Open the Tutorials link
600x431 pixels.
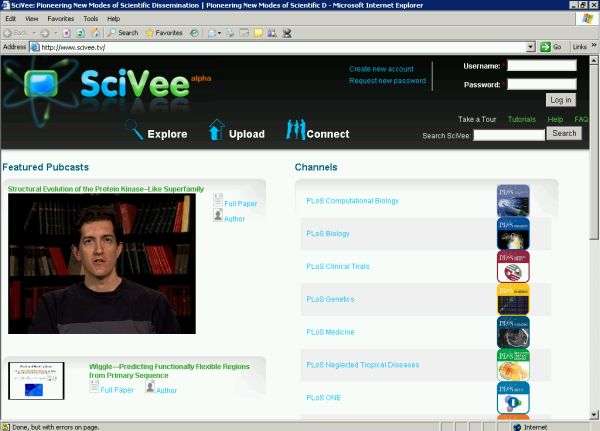point(522,119)
